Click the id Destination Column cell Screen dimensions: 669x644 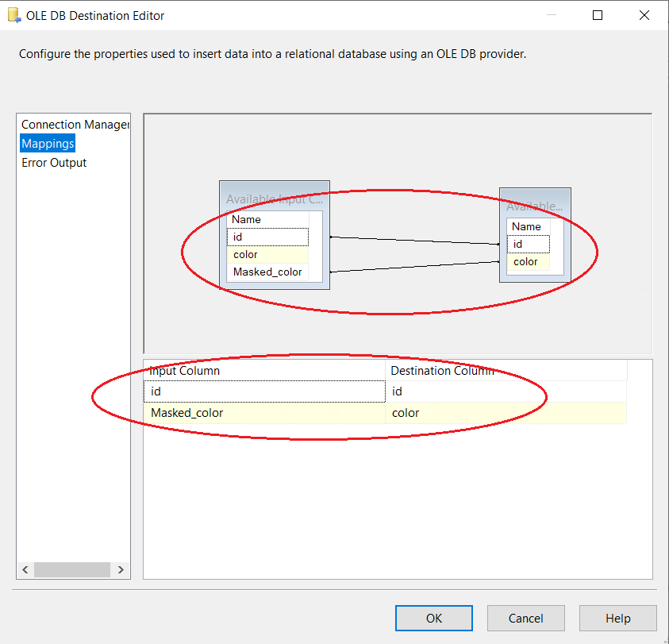tap(506, 391)
